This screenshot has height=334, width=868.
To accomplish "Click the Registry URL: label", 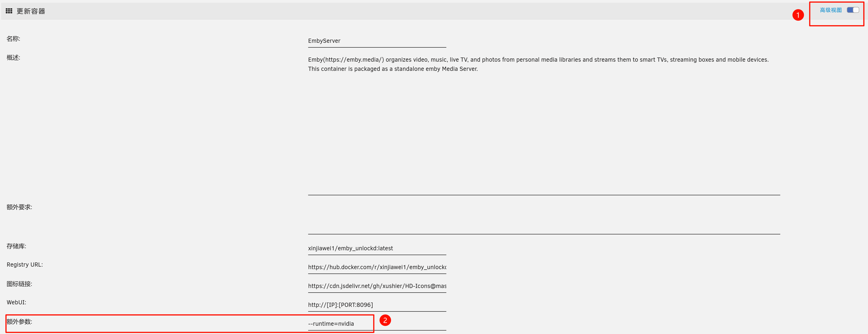I will point(25,265).
